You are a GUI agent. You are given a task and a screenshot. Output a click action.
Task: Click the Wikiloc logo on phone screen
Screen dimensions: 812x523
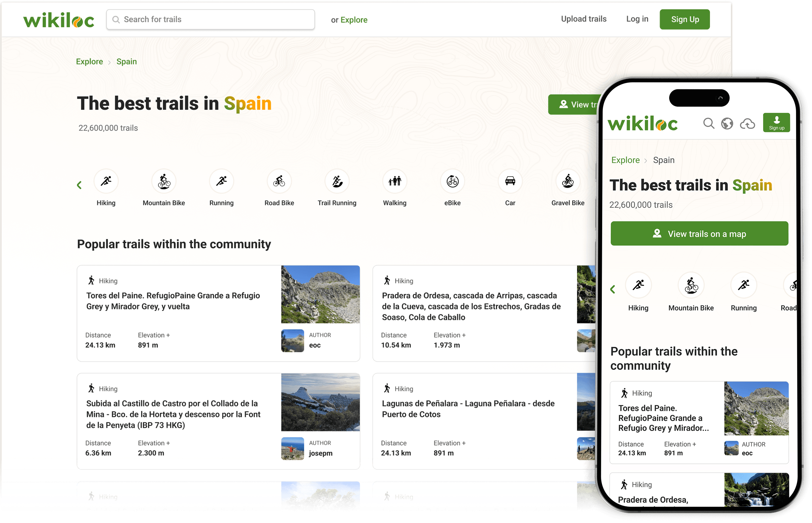[x=643, y=124]
